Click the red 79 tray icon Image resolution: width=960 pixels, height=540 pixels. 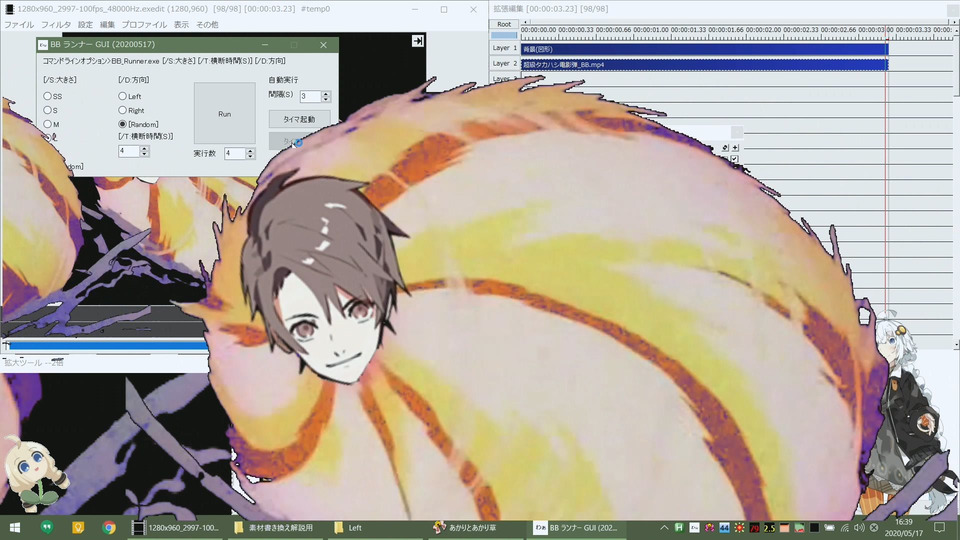754,528
